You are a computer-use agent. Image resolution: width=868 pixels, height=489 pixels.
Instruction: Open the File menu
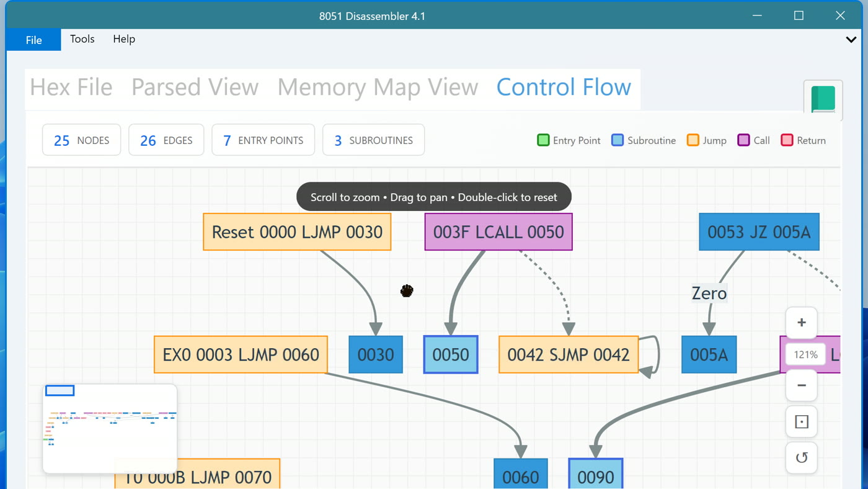(x=33, y=40)
